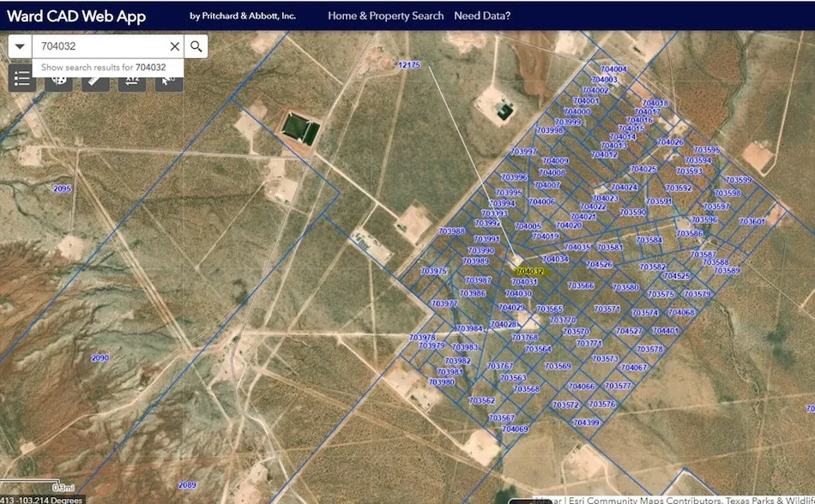Click parcel label 2090 on map

(100, 357)
